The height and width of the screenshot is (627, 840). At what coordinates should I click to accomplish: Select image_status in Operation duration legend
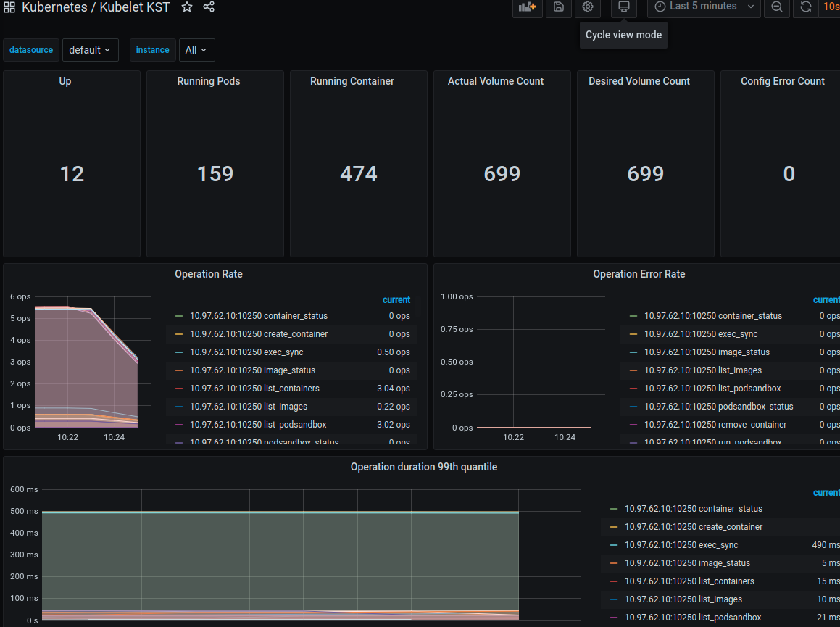(x=687, y=563)
